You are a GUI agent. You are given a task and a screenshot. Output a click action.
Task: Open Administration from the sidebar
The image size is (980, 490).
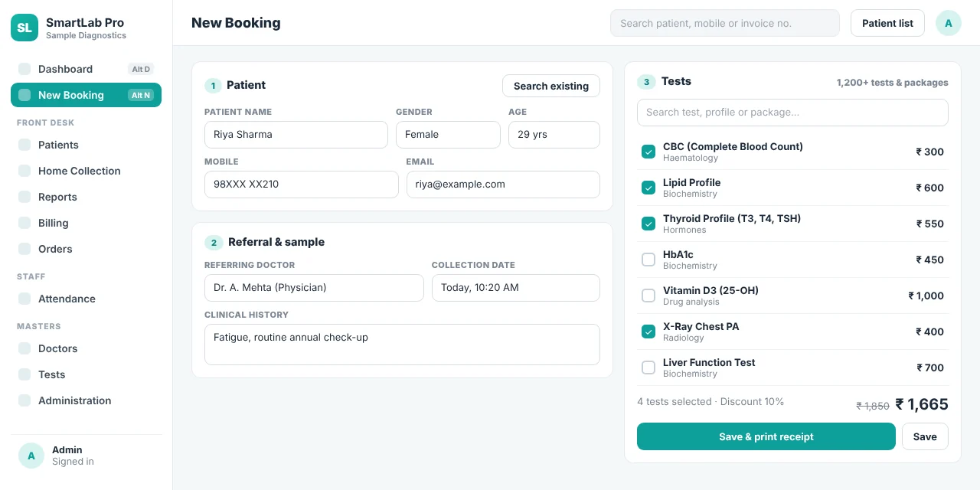(86, 400)
